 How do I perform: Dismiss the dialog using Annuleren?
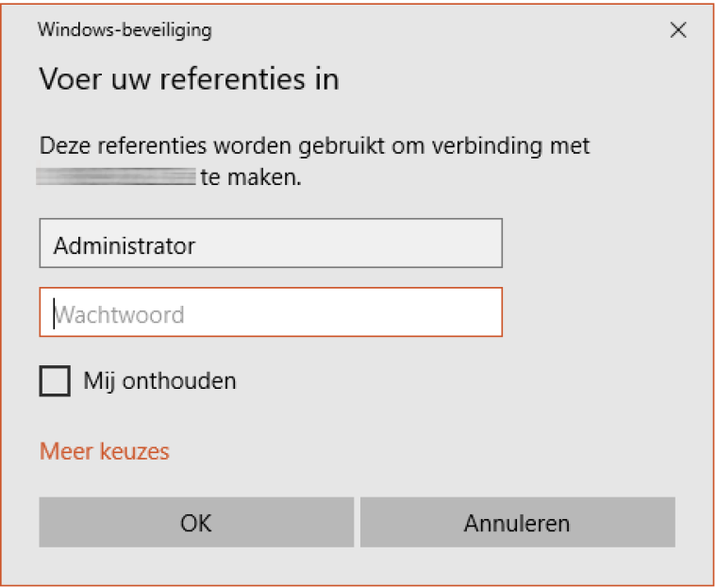[x=517, y=523]
